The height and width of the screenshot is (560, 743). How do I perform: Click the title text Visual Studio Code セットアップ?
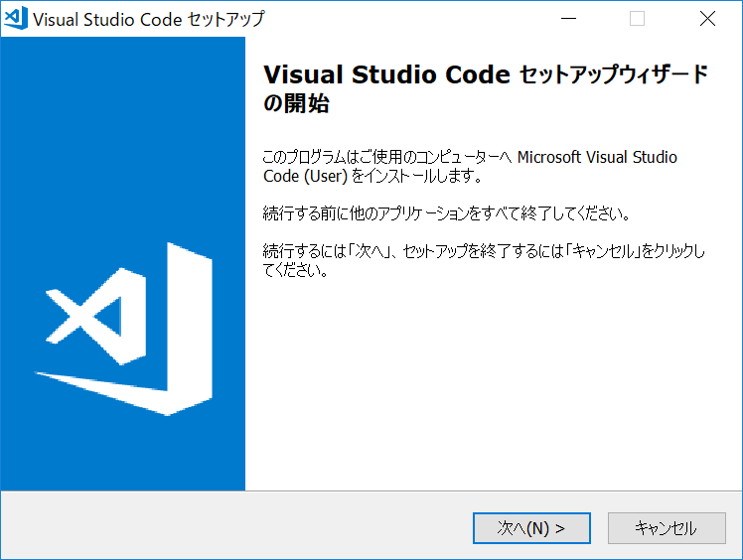coord(149,19)
